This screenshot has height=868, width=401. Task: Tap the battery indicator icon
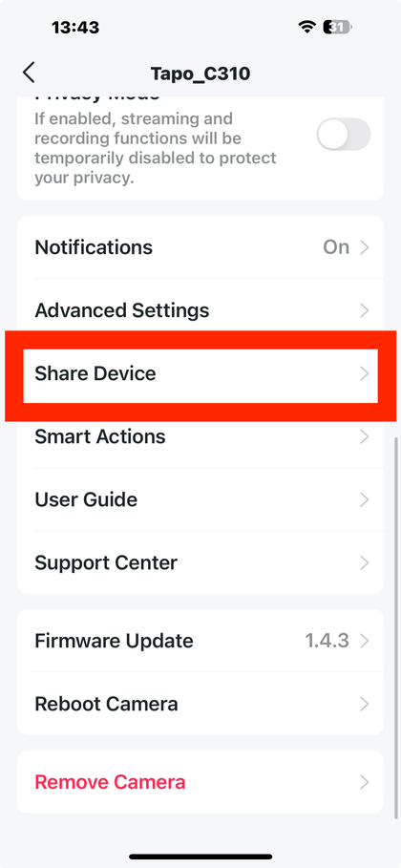pos(338,27)
